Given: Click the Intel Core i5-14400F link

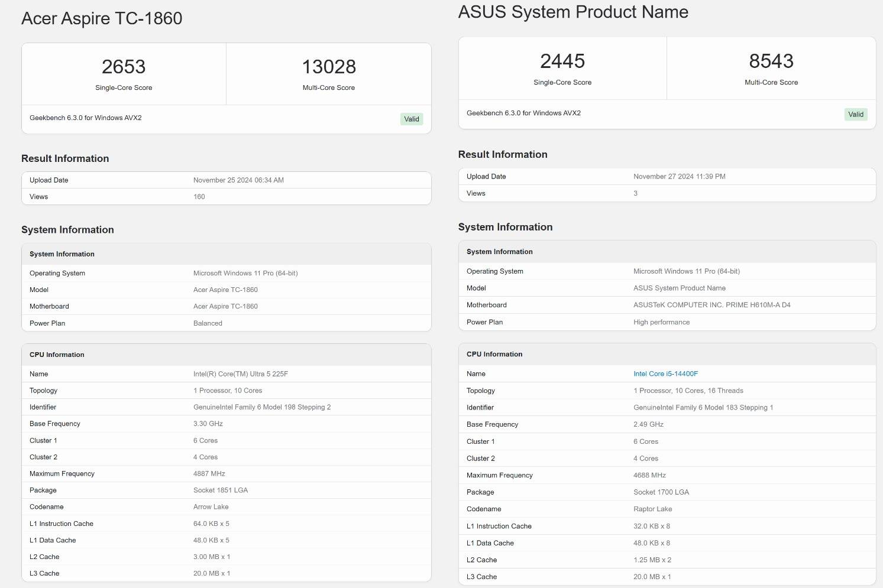Looking at the screenshot, I should point(665,373).
